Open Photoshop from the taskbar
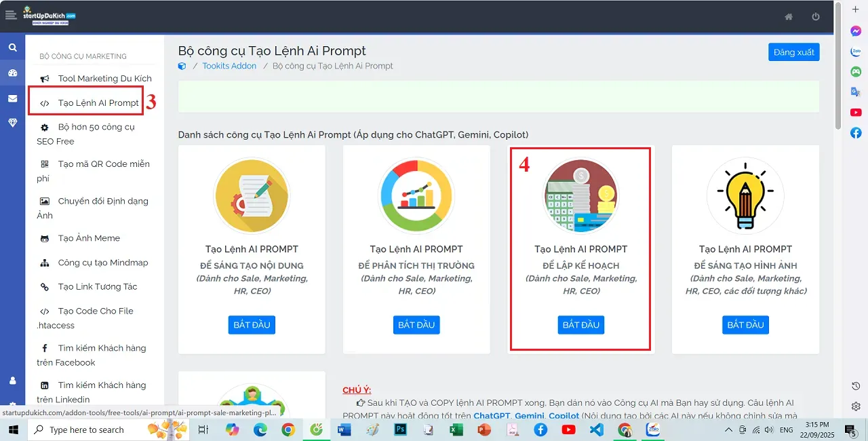This screenshot has height=441, width=868. click(400, 429)
